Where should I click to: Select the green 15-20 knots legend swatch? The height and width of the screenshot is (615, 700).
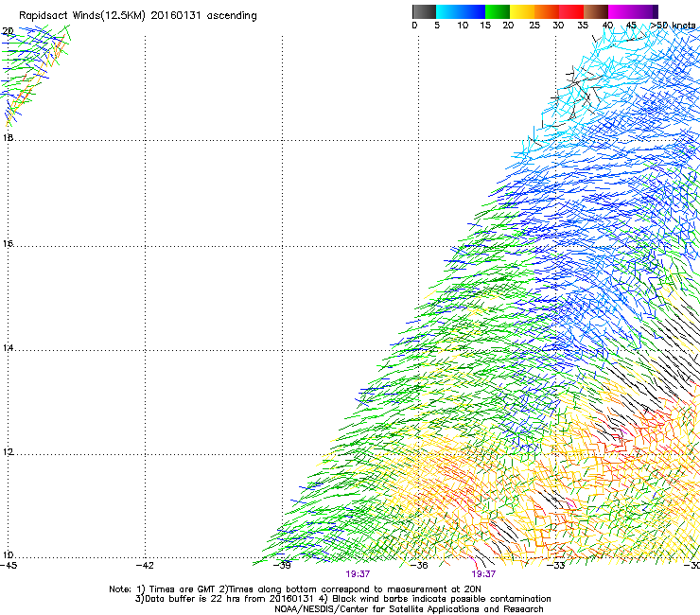498,11
